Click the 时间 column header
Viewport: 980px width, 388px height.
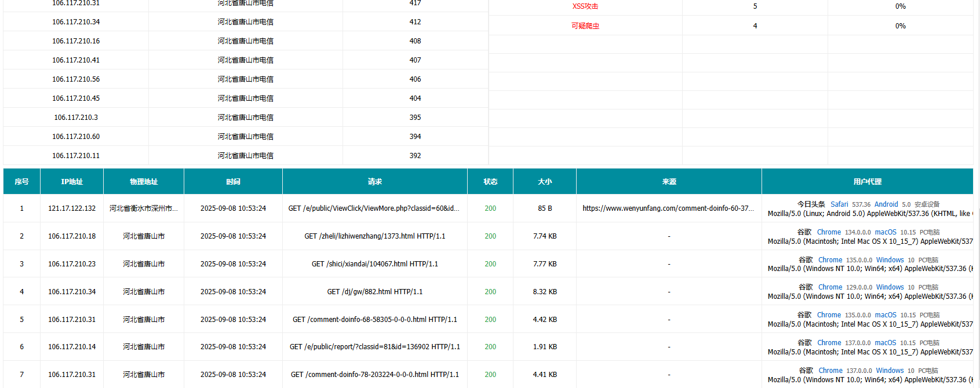[233, 181]
